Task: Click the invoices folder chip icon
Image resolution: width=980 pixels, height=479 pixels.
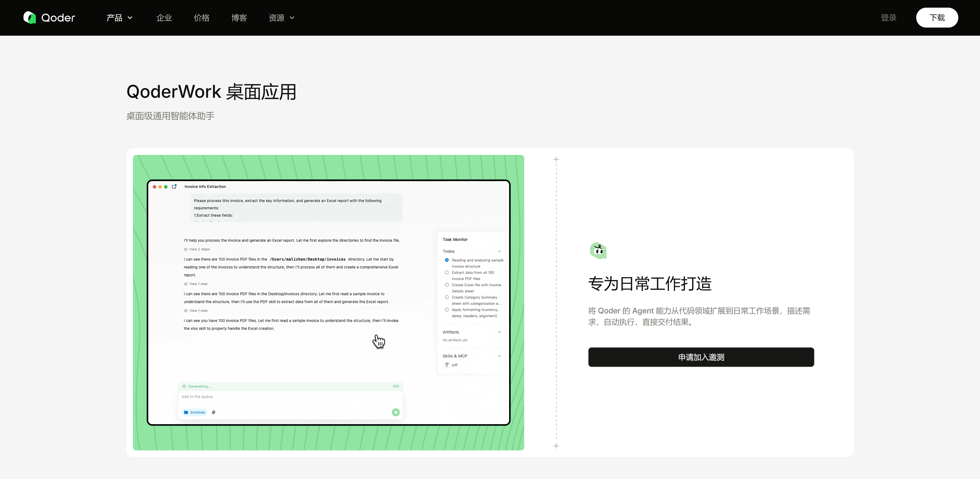Action: click(186, 412)
